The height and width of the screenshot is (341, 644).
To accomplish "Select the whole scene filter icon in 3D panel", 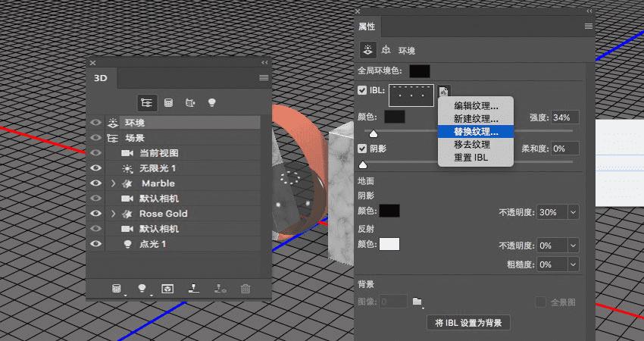I will point(147,103).
